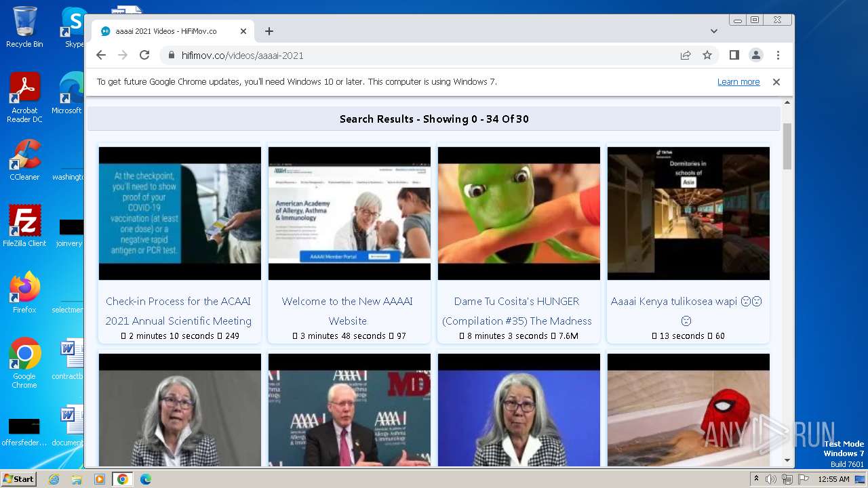Image resolution: width=868 pixels, height=488 pixels.
Task: Show hidden tray icons arrow
Action: tap(757, 479)
